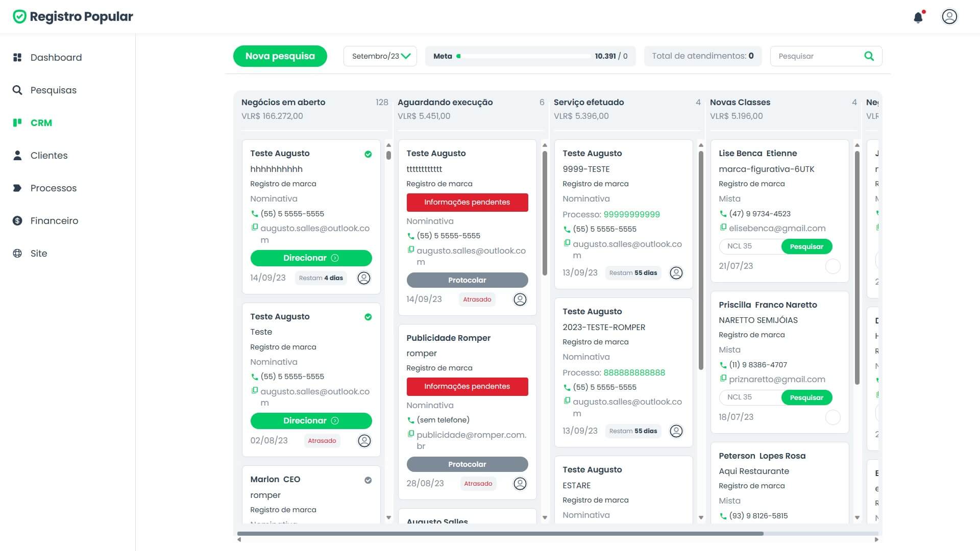This screenshot has width=980, height=551.
Task: Open assignee avatar on card dated 02/08/23
Action: pyautogui.click(x=364, y=441)
